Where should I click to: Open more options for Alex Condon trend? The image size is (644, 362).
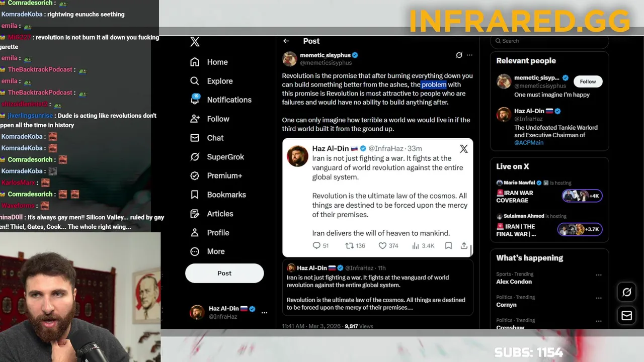point(598,275)
